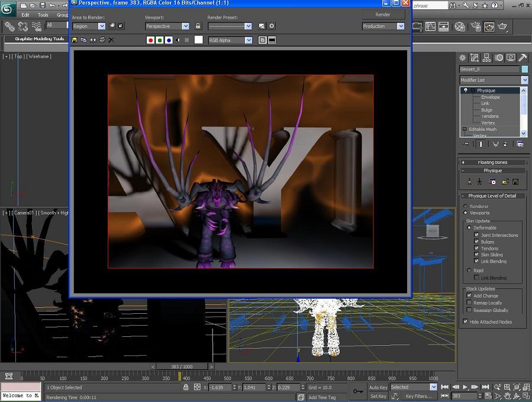Toggle the red channel display

click(151, 40)
